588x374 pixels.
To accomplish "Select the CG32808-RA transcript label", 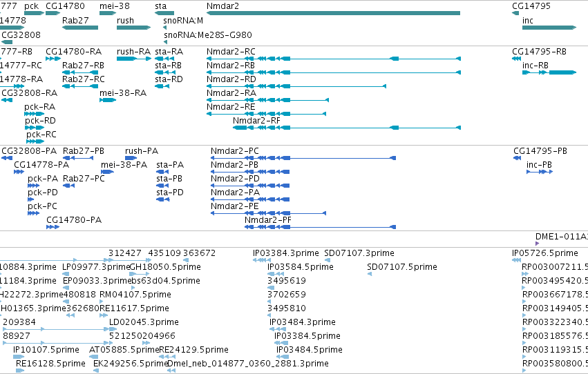I will [x=30, y=93].
